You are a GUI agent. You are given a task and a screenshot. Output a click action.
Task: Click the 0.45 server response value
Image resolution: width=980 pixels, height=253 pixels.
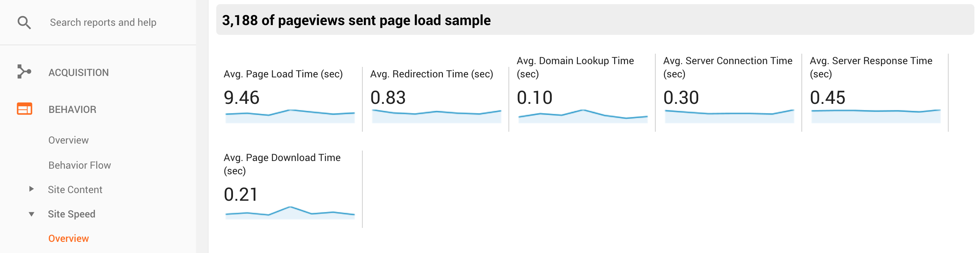[828, 98]
